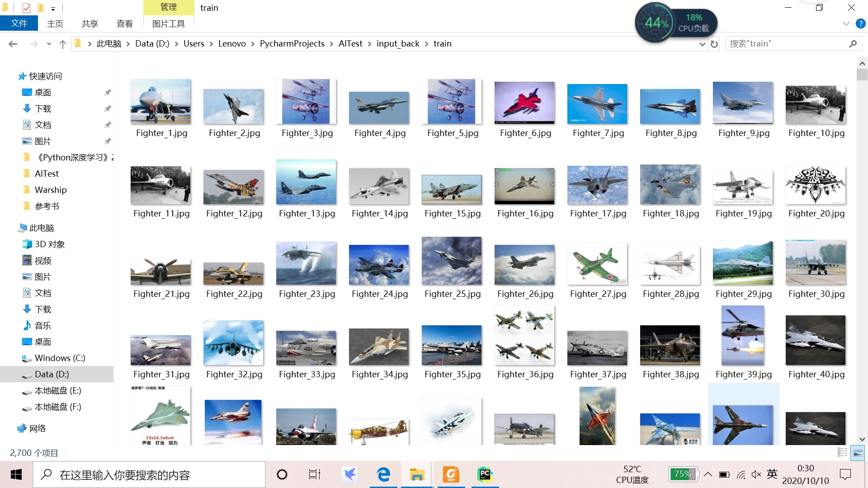Switch to large thumbnails view layout
This screenshot has width=868, height=488.
(x=858, y=452)
